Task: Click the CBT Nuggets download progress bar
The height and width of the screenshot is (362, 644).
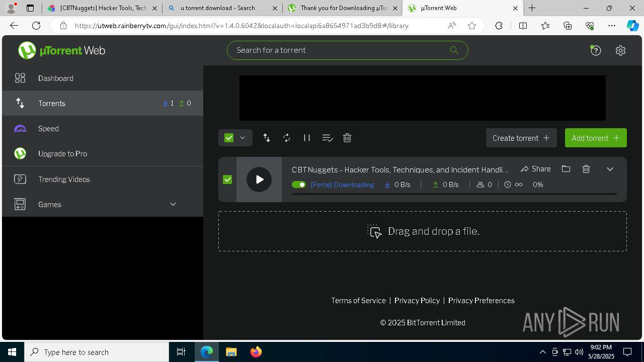Action: pyautogui.click(x=454, y=194)
